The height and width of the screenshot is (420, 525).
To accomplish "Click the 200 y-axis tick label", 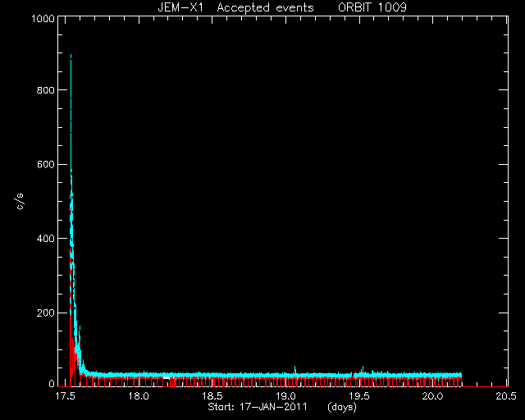I will (x=45, y=313).
